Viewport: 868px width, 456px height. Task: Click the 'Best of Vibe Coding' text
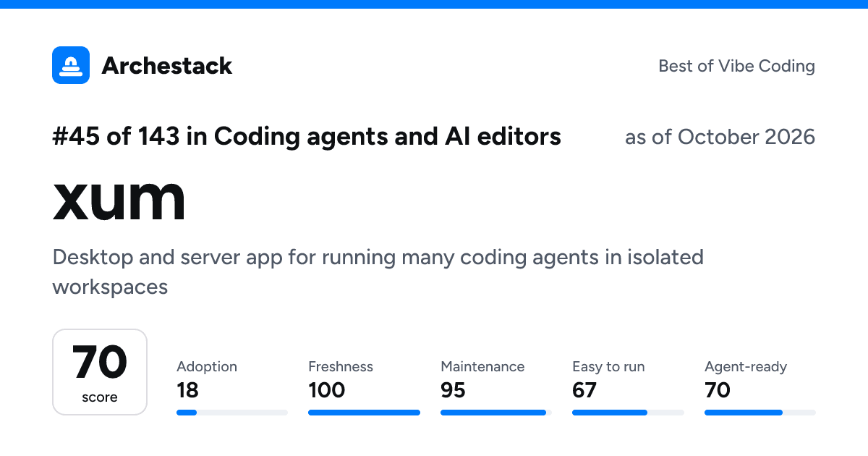coord(736,66)
